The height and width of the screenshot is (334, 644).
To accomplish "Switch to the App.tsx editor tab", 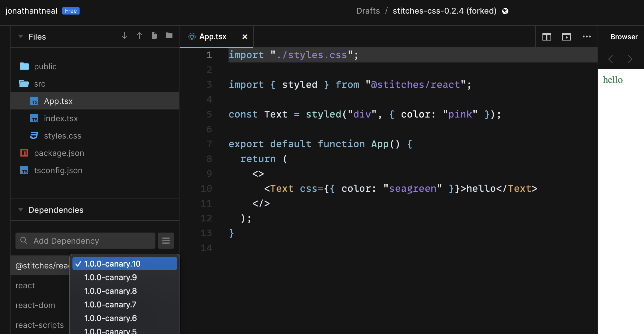I will (x=212, y=36).
